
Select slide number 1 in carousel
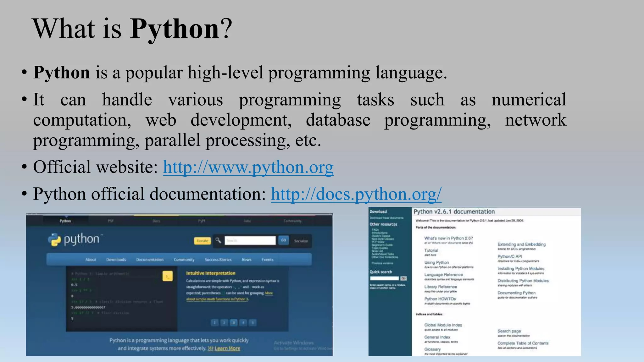pyautogui.click(x=215, y=322)
